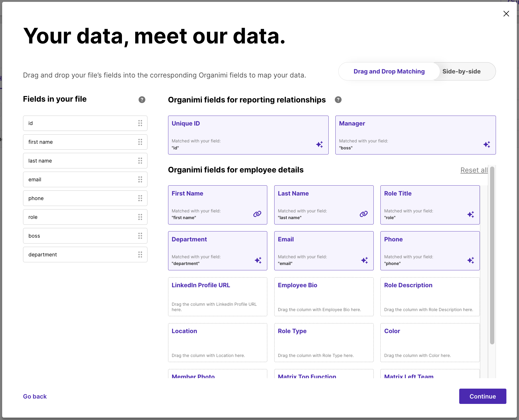
Task: Switch to Side-by-side matching view
Action: point(461,71)
